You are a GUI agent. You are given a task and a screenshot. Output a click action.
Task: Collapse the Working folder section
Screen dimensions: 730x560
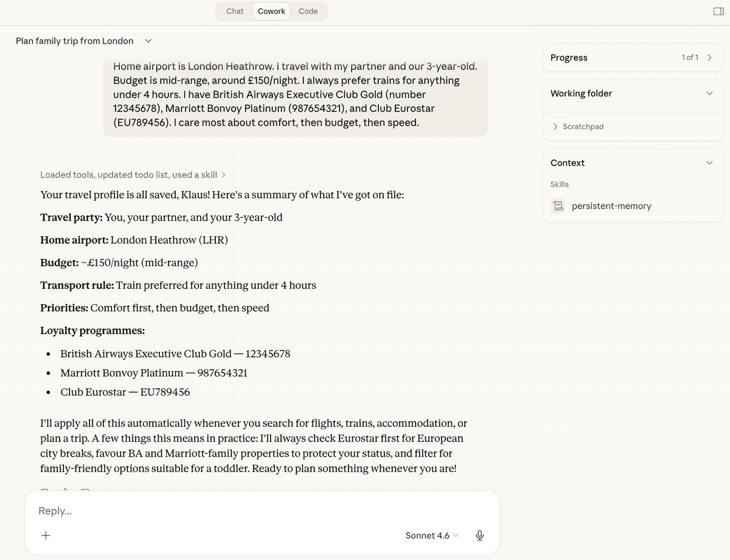709,93
